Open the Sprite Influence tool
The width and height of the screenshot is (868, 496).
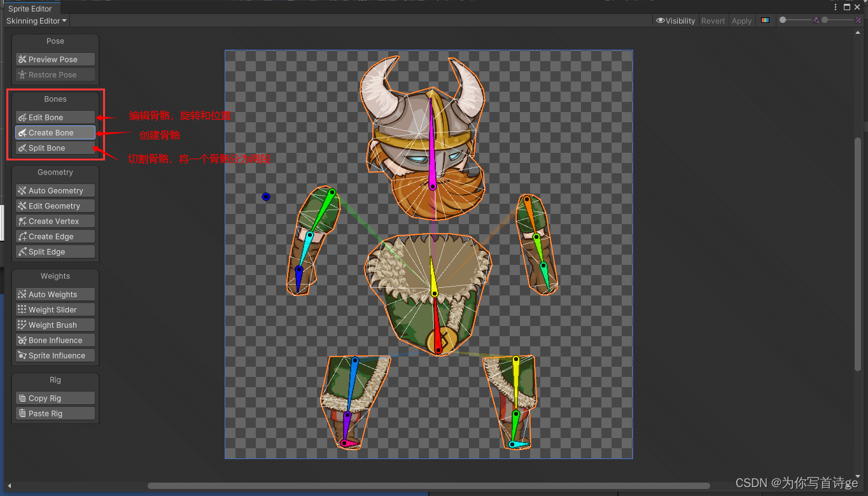[55, 355]
